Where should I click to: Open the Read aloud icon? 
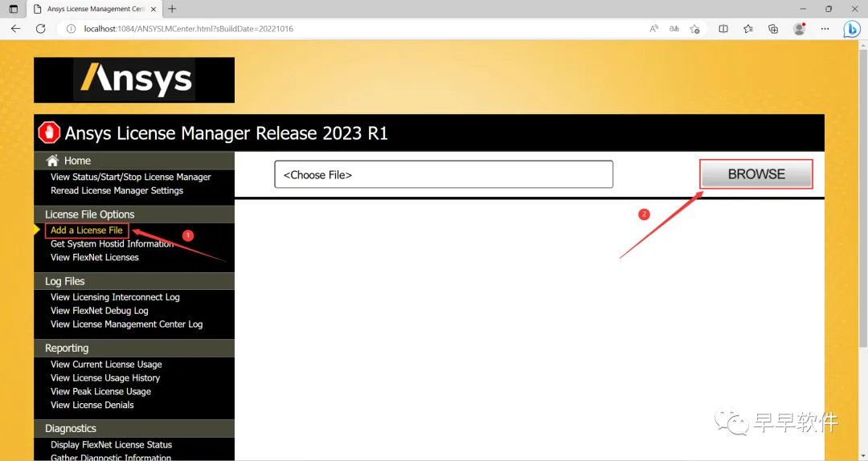click(653, 29)
